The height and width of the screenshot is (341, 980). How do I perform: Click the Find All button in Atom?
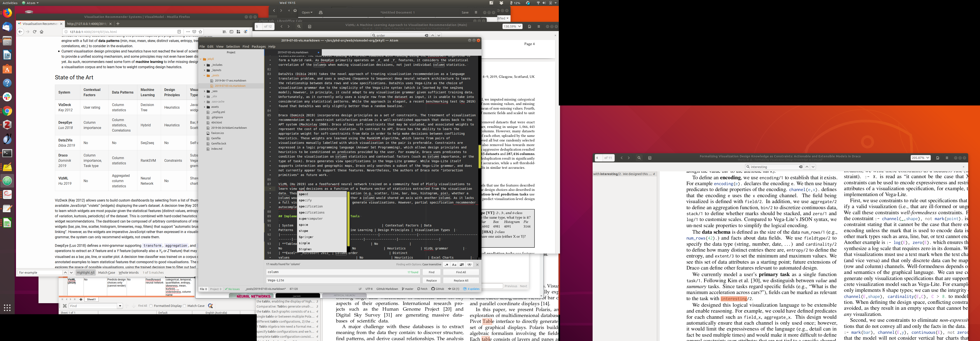coord(461,272)
